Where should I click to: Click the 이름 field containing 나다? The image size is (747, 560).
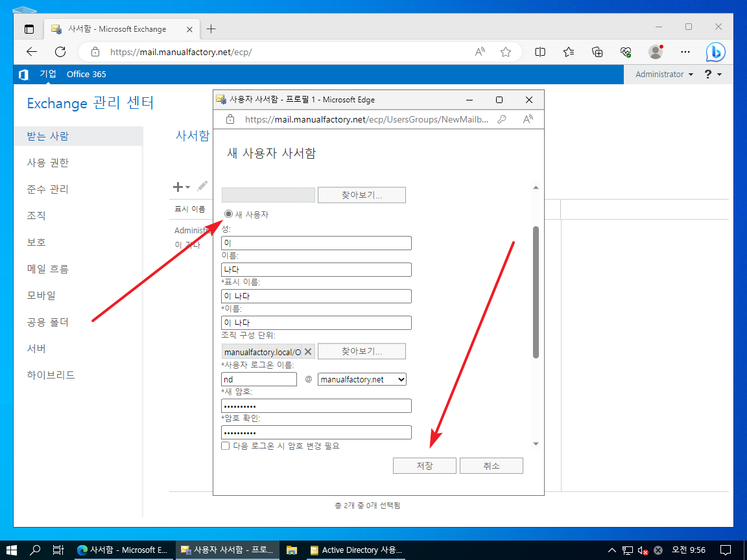pyautogui.click(x=316, y=270)
